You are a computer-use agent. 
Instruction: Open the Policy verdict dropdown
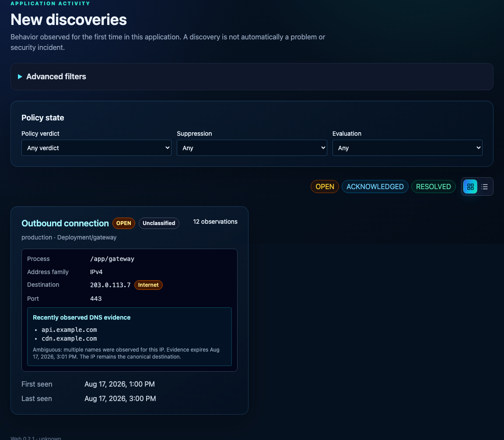[96, 148]
